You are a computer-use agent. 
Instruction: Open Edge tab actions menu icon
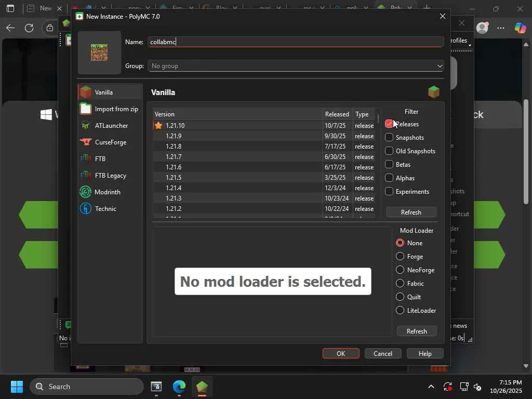[x=10, y=8]
